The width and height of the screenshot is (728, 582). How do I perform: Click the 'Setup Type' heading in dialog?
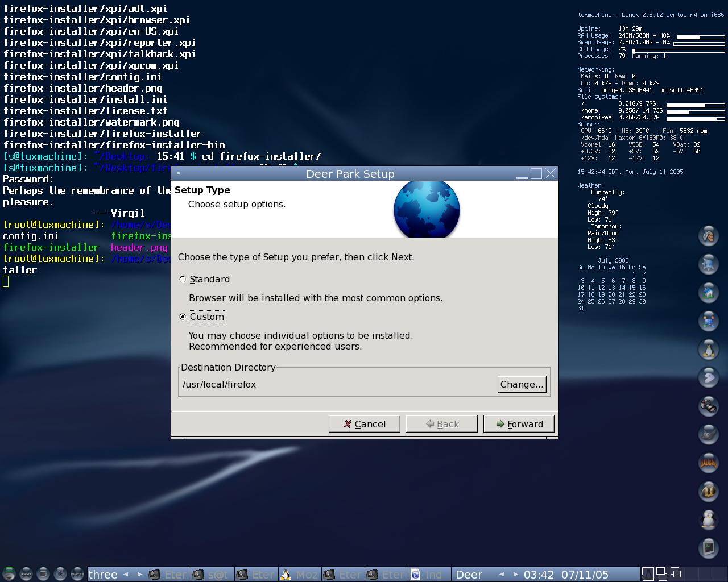click(202, 190)
